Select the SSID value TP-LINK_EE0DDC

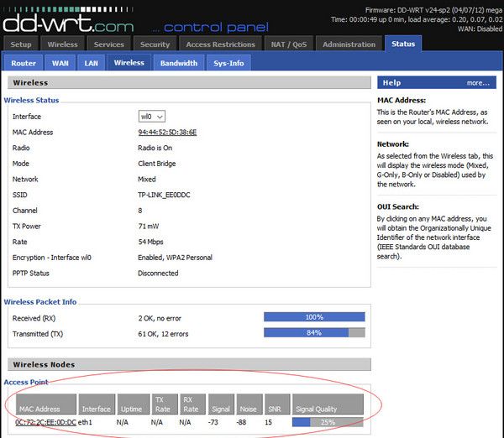(x=164, y=195)
